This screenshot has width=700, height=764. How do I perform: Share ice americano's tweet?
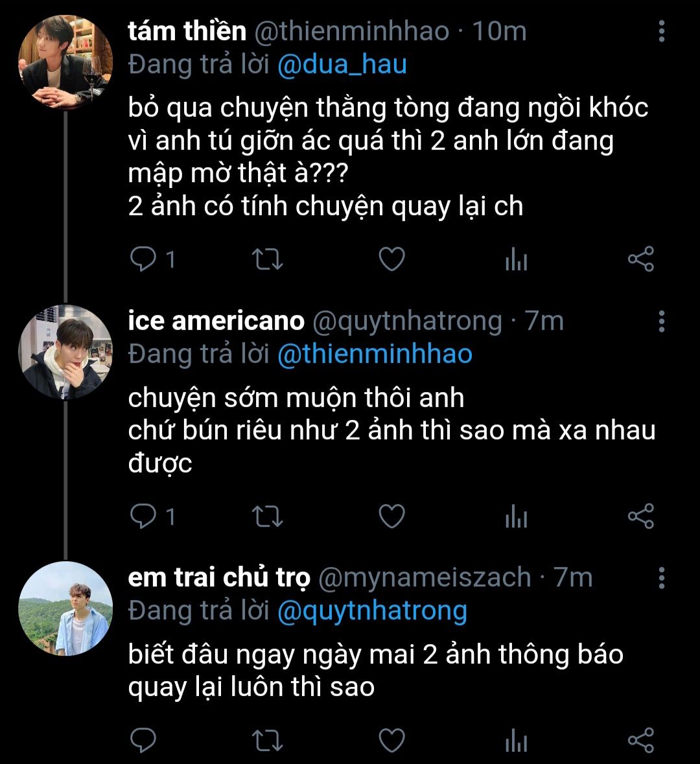[x=641, y=516]
